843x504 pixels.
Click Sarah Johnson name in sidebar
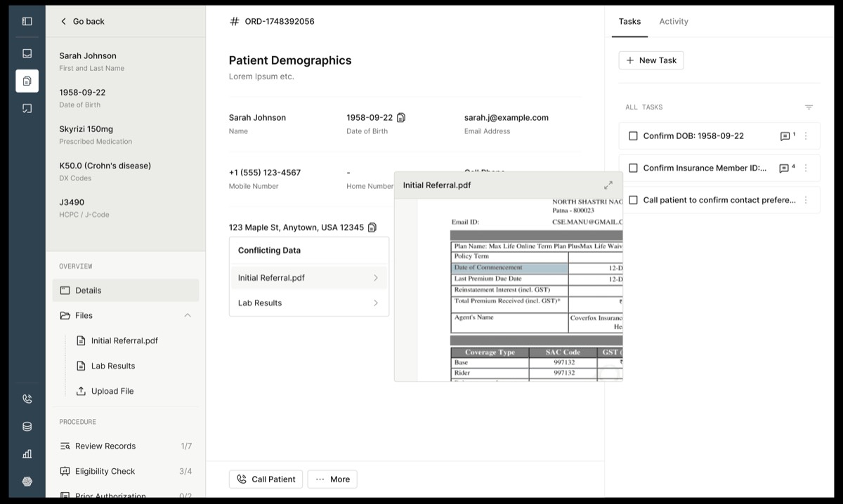[88, 55]
